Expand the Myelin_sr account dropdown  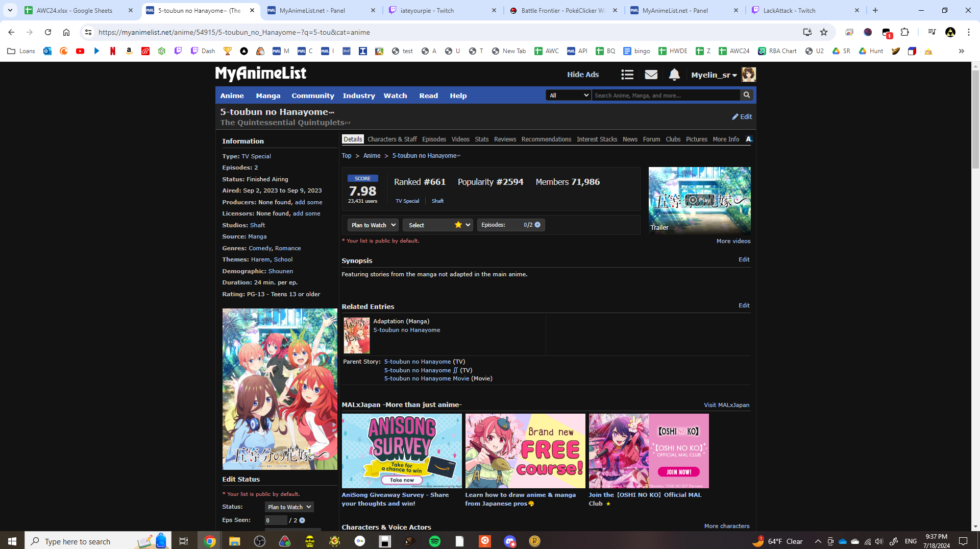(714, 75)
